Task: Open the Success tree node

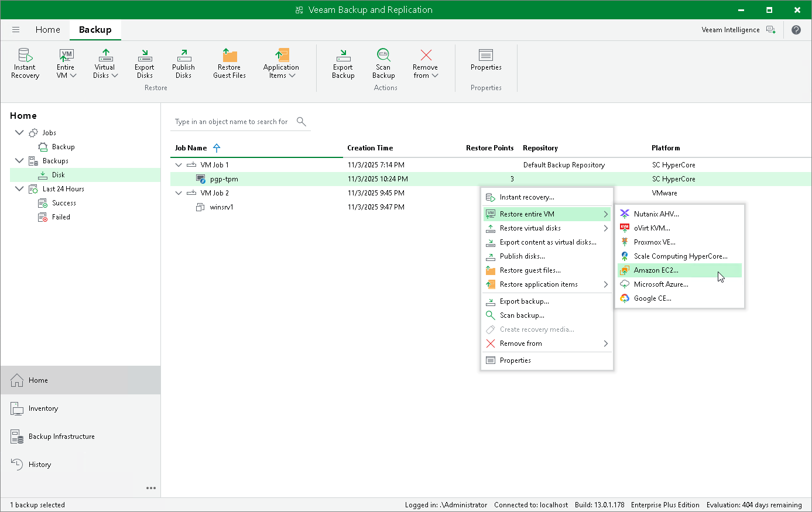Action: coord(57,203)
